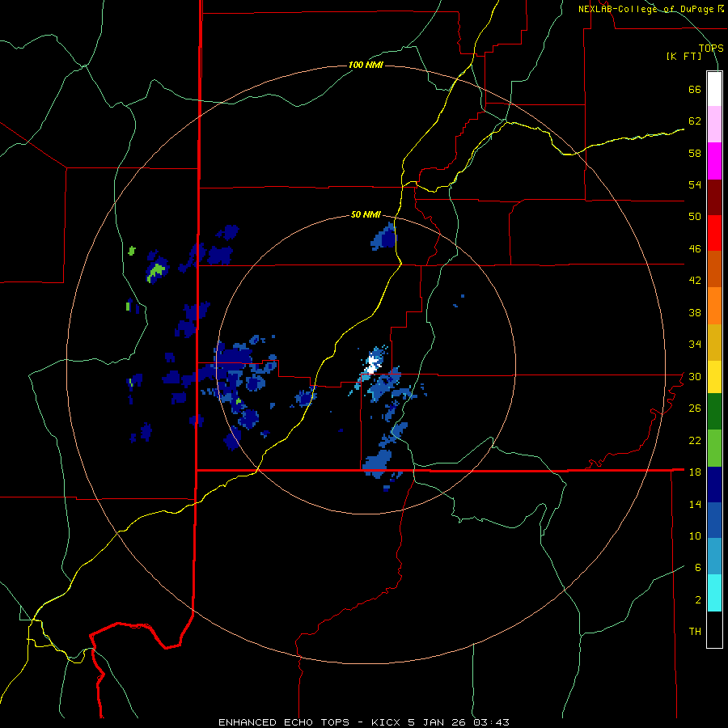
Task: Click the legend value 66
Action: (695, 89)
